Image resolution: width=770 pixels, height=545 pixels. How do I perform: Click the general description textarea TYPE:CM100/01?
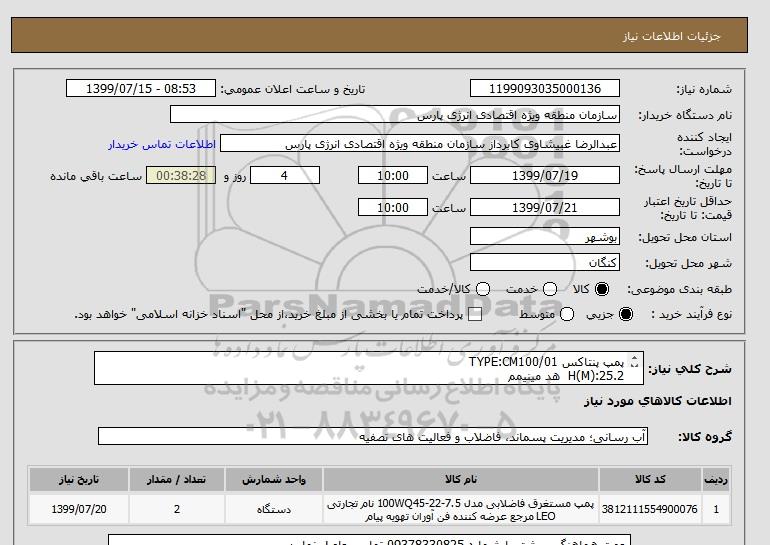[368, 368]
